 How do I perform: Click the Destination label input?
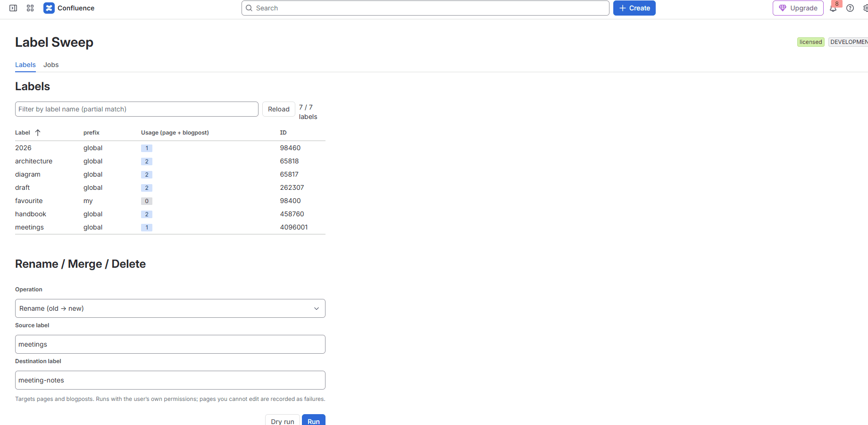(170, 380)
